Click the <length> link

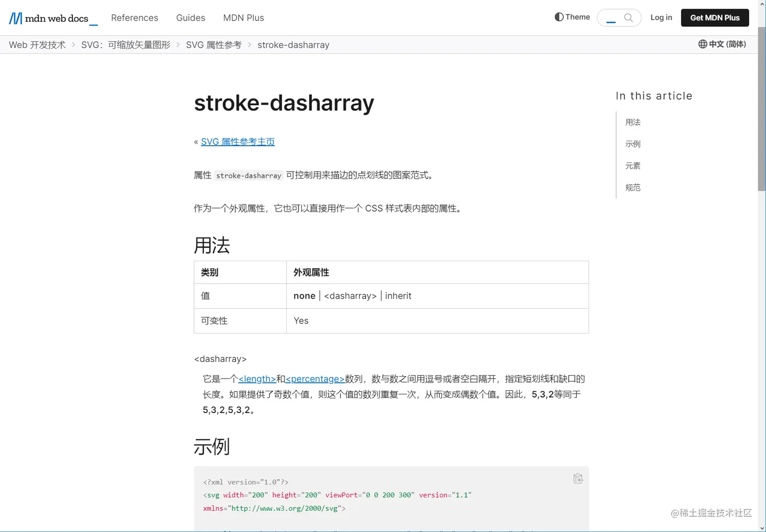[x=257, y=379]
